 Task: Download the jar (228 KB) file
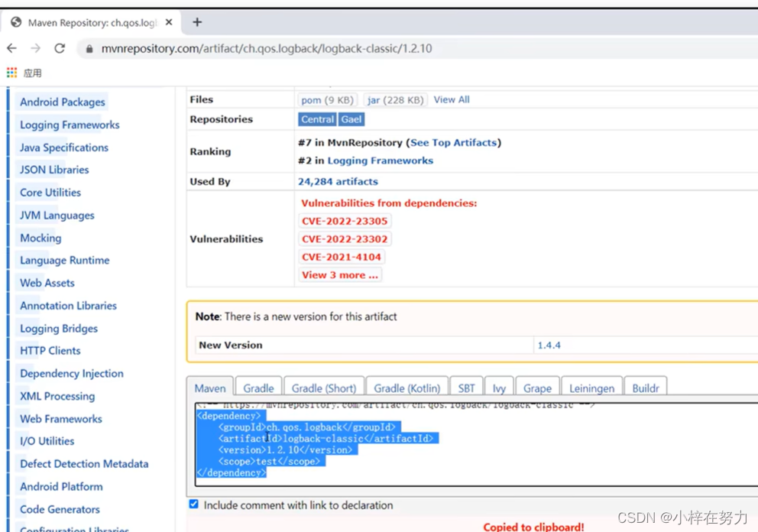(395, 99)
